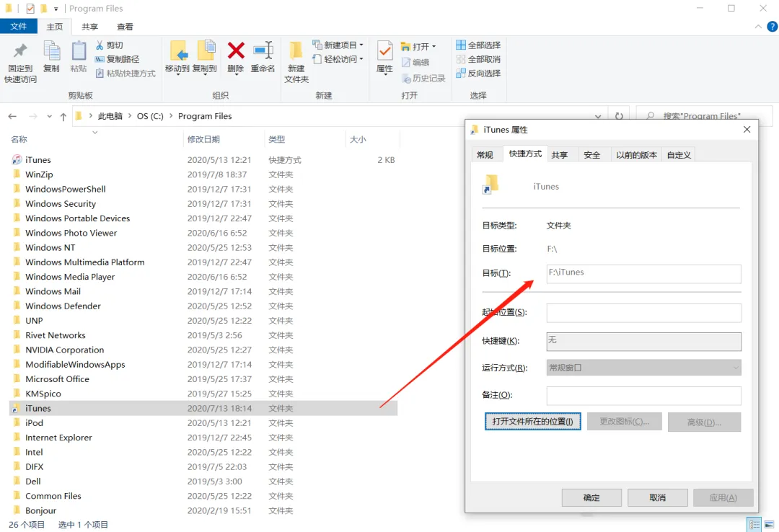Image resolution: width=779 pixels, height=532 pixels.
Task: Open Customize (自定义) tab in dialog
Action: (x=679, y=155)
